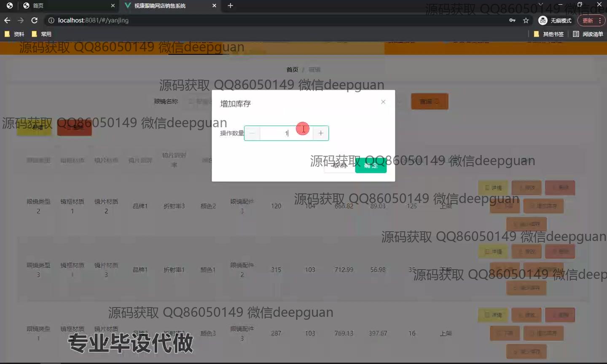
Task: Select the 视康眼镜网店销售系统 tab
Action: [x=169, y=5]
